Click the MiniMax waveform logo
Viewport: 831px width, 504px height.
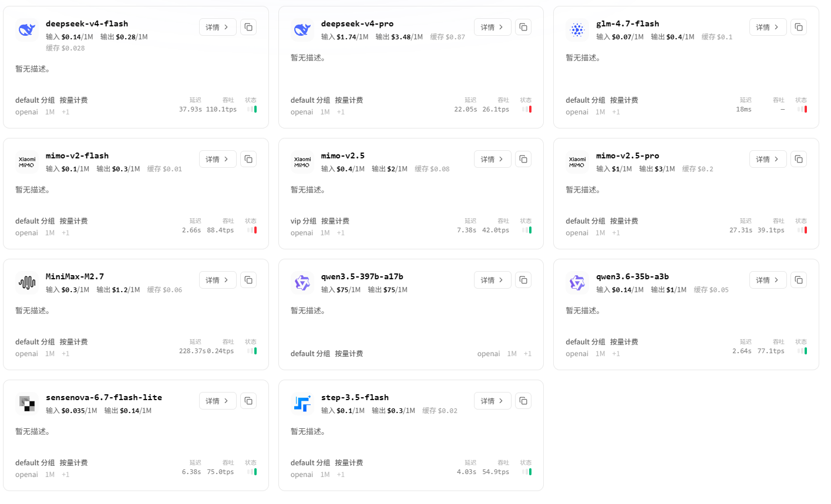[26, 283]
